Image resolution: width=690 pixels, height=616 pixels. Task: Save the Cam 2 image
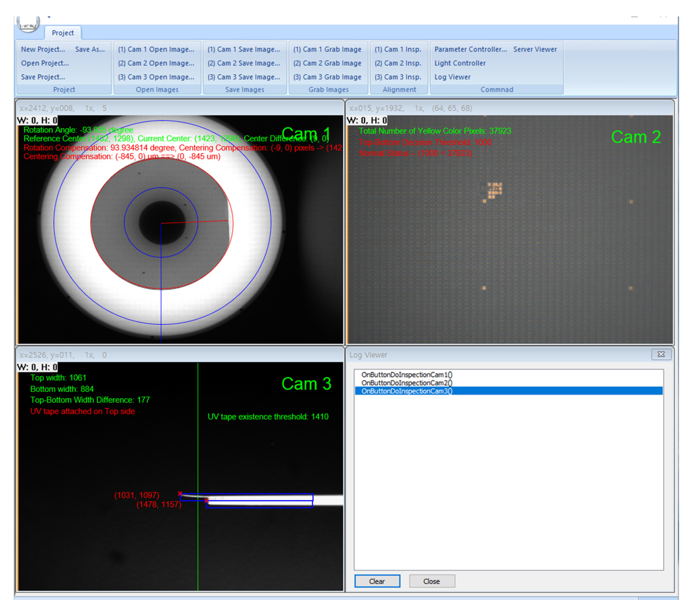click(244, 63)
